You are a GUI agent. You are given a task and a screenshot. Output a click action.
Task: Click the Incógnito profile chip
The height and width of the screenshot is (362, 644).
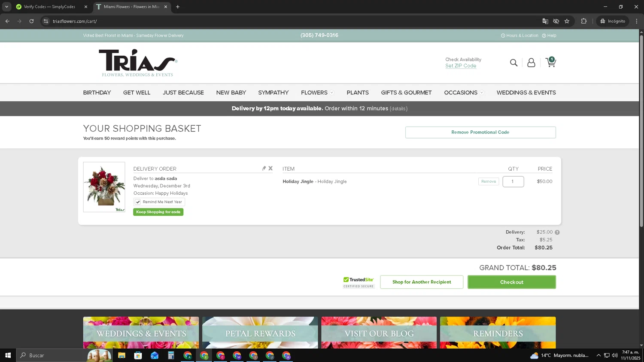(613, 21)
